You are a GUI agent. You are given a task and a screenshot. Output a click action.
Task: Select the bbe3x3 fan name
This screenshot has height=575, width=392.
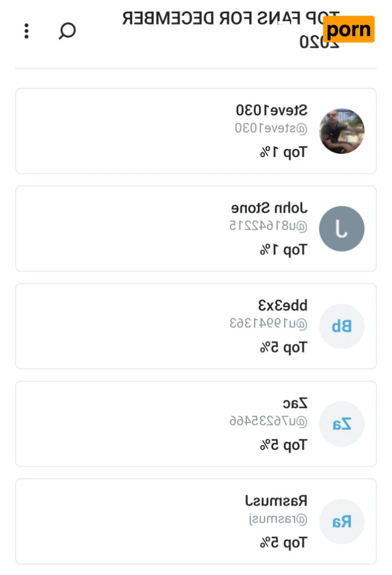[283, 306]
